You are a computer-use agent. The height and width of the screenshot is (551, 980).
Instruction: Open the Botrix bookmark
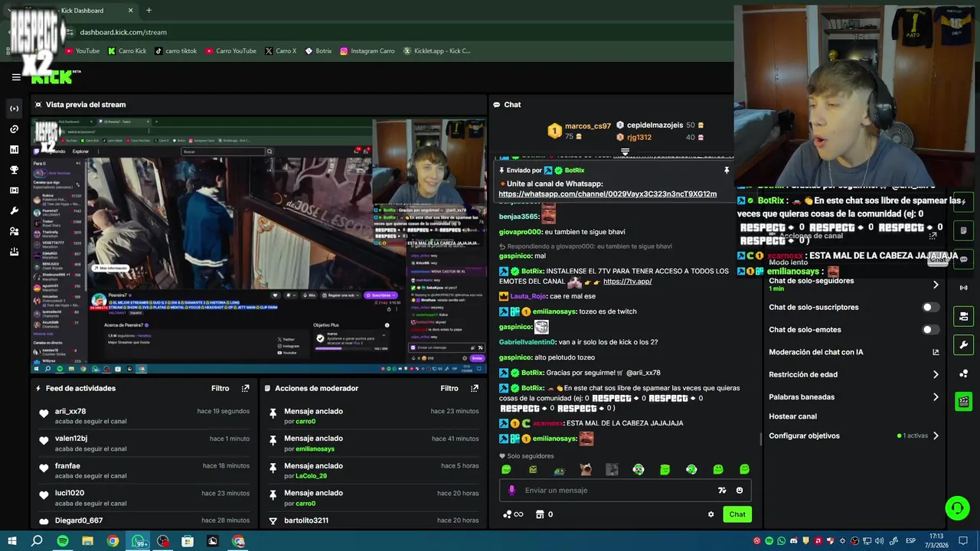point(318,51)
